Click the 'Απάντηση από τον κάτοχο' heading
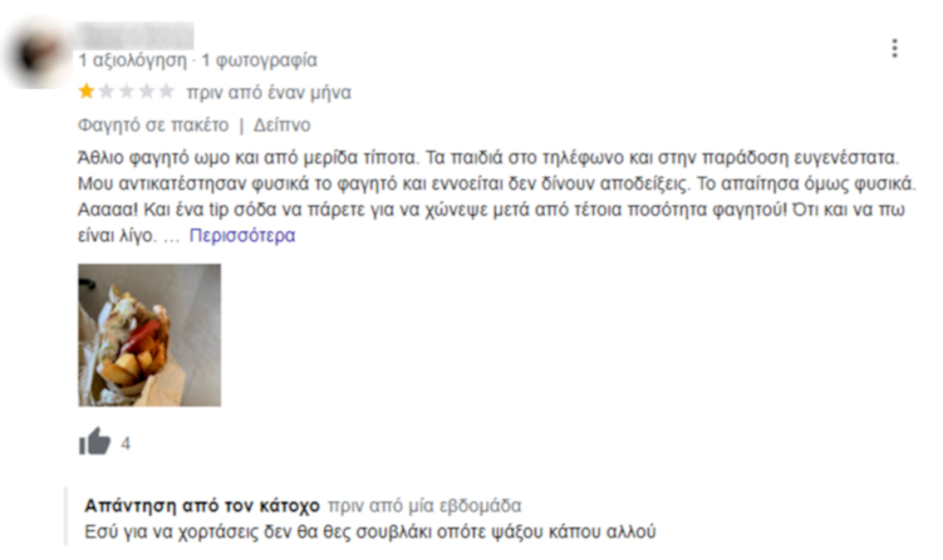Image resolution: width=943 pixels, height=560 pixels. (x=202, y=505)
